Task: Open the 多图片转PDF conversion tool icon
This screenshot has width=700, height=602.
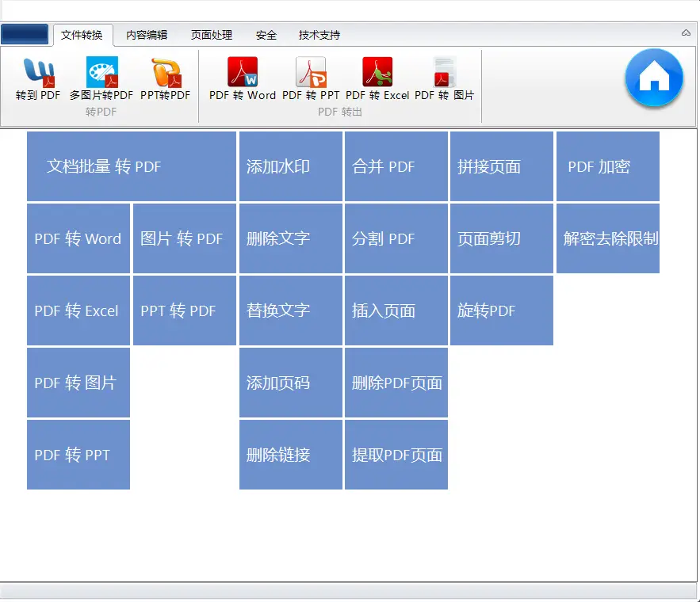Action: point(101,79)
